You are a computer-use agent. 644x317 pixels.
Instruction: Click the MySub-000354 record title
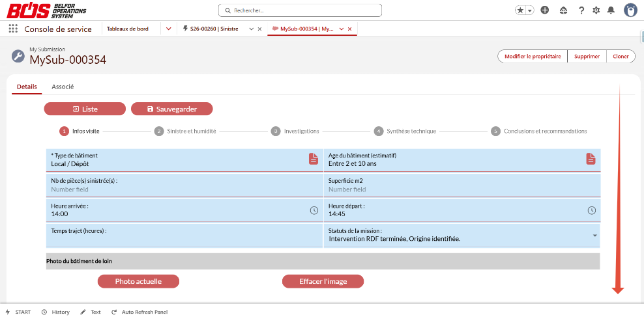(x=68, y=60)
